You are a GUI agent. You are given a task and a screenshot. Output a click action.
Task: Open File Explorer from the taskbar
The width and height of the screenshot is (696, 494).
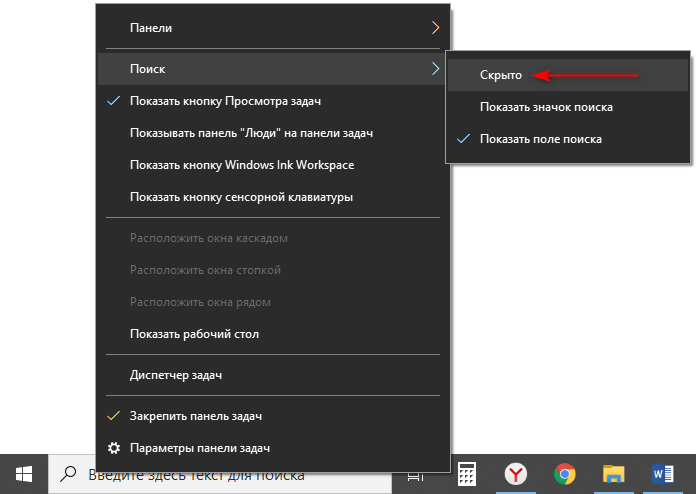click(613, 474)
